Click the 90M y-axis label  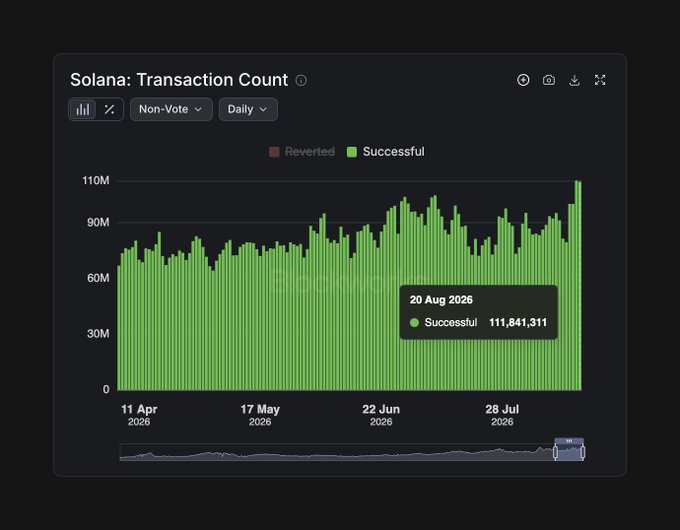point(98,222)
